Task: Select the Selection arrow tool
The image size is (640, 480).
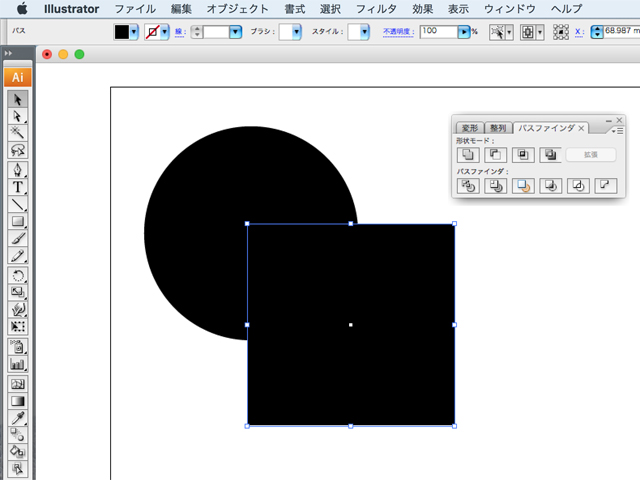Action: (17, 100)
